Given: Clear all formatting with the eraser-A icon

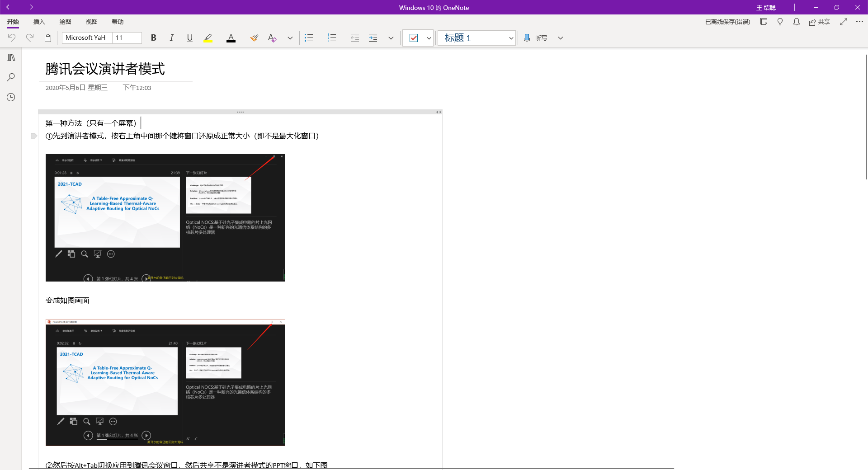Looking at the screenshot, I should (272, 38).
